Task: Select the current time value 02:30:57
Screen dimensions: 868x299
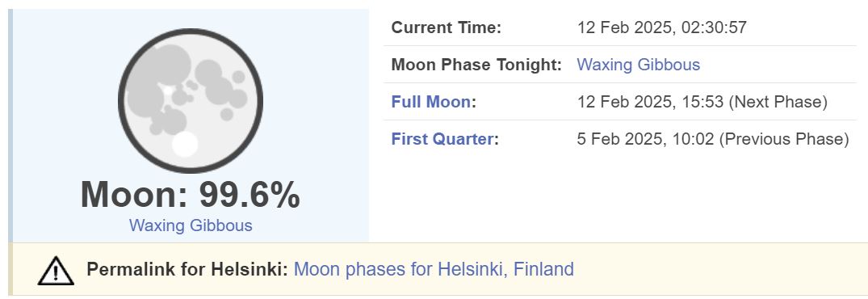Action: click(714, 27)
